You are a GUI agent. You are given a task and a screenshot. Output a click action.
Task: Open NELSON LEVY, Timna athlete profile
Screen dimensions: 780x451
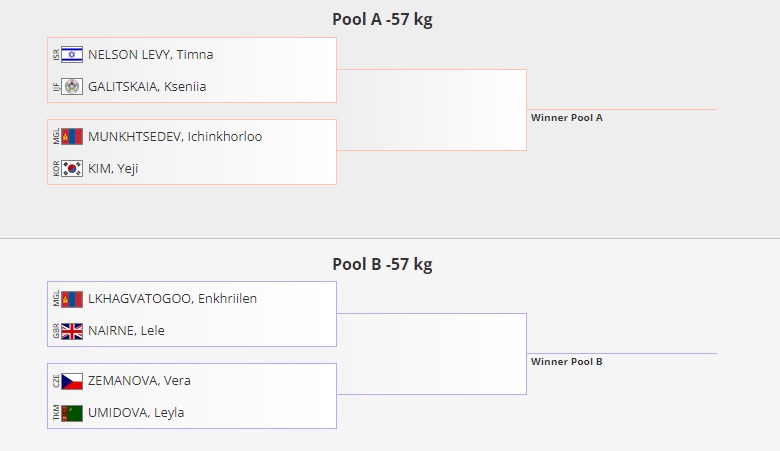150,55
